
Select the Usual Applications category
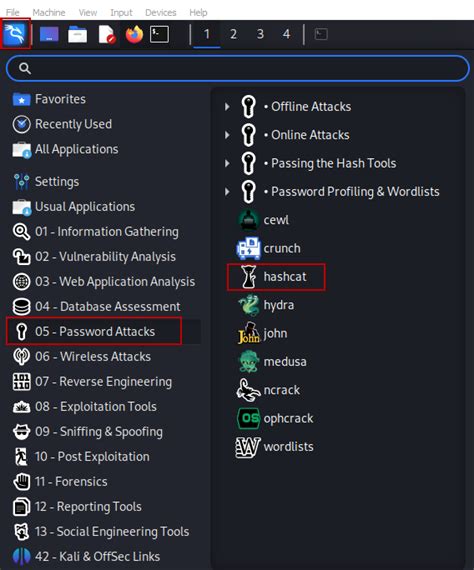coord(73,206)
